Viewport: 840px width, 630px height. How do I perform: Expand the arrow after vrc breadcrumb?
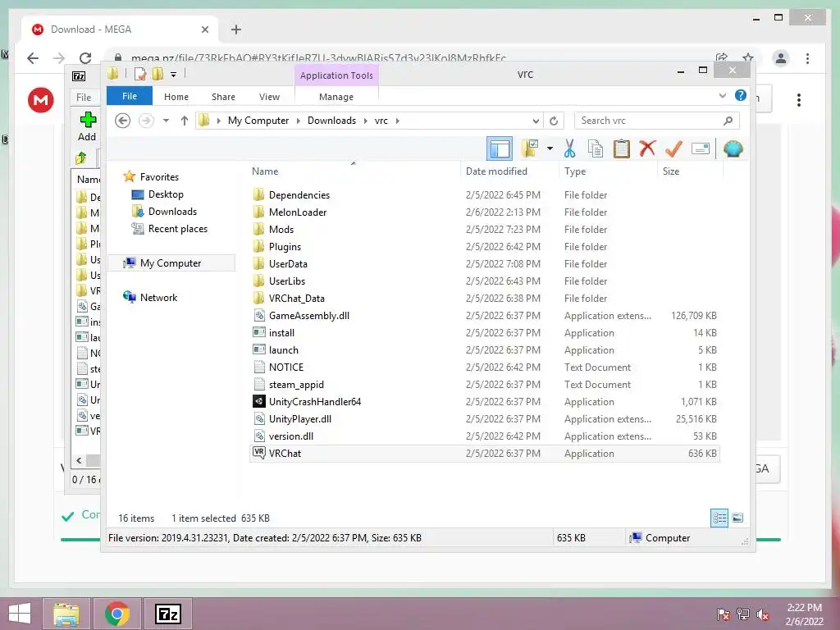pyautogui.click(x=398, y=121)
